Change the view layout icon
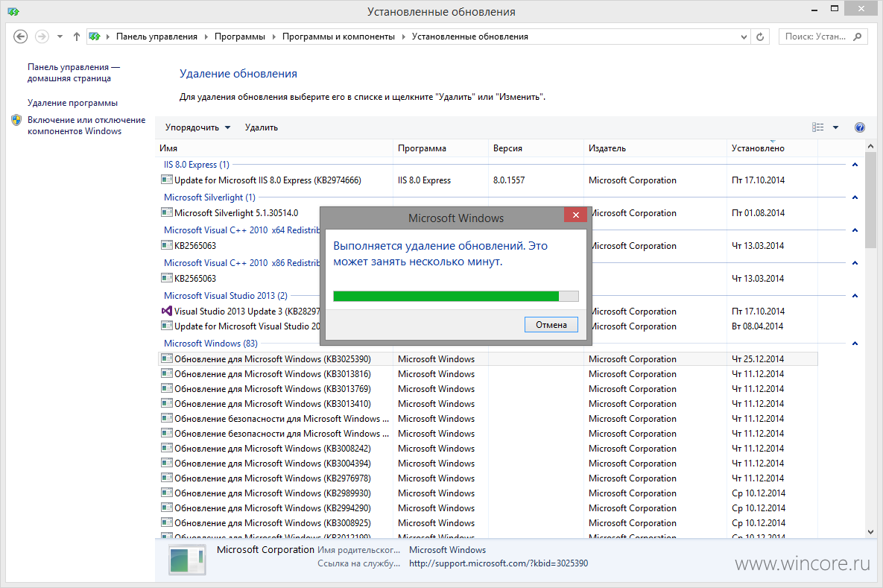 817,127
